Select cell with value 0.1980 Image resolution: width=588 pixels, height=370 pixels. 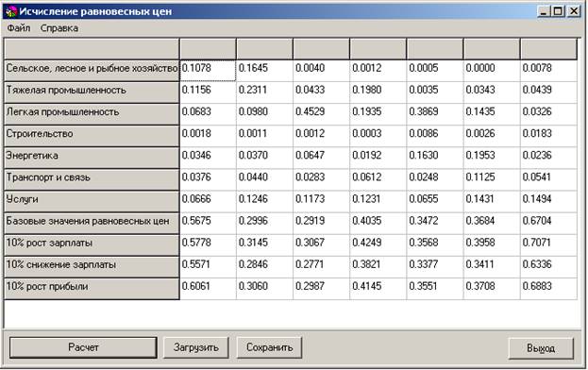(x=378, y=92)
